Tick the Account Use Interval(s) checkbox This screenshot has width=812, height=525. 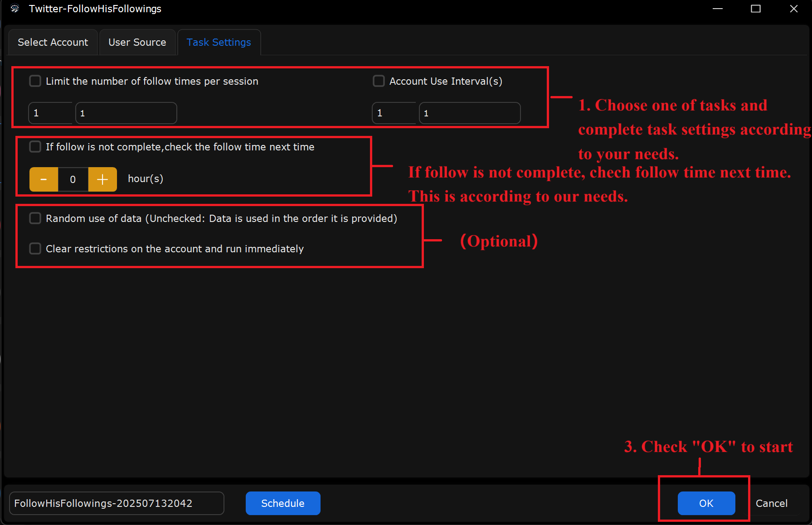[379, 81]
